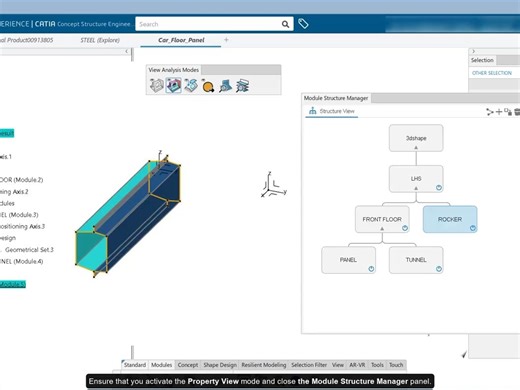This screenshot has width=520, height=390.
Task: Click the Selection panel tab
Action: click(482, 60)
